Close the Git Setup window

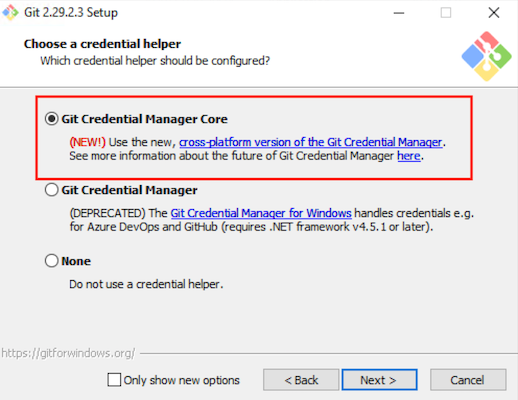click(494, 13)
